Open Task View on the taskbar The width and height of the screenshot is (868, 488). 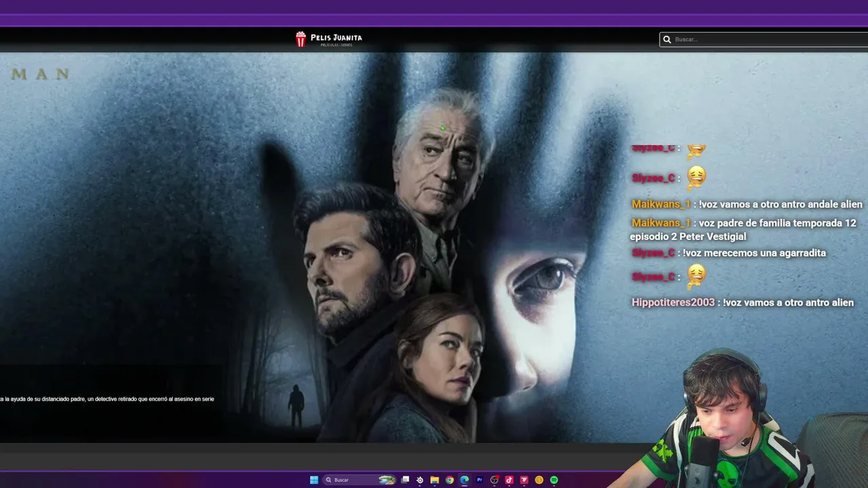click(405, 480)
